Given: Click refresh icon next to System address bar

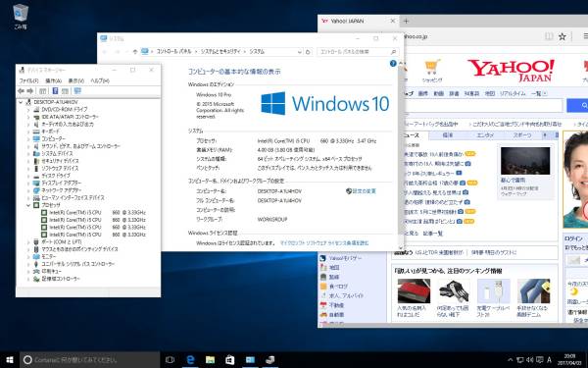Looking at the screenshot, I should pyautogui.click(x=308, y=52).
